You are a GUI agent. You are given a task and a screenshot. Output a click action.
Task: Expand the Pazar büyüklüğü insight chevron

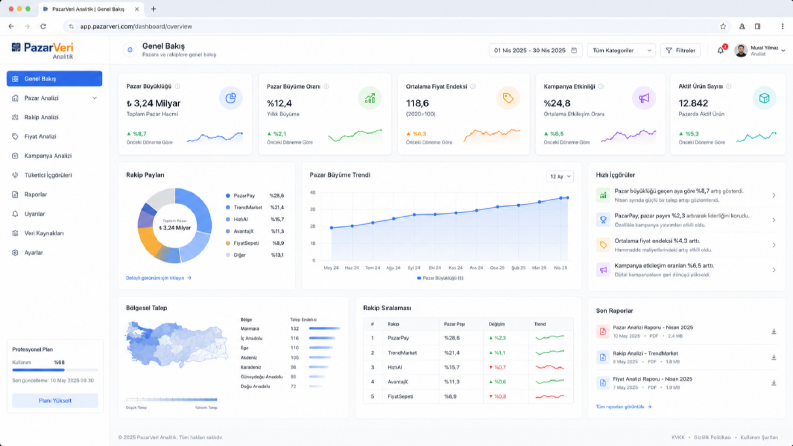(774, 195)
